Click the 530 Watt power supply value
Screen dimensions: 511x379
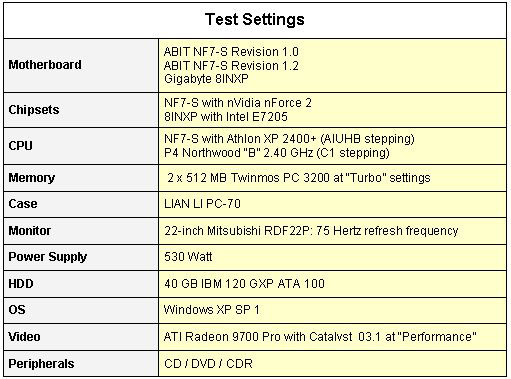click(x=188, y=257)
